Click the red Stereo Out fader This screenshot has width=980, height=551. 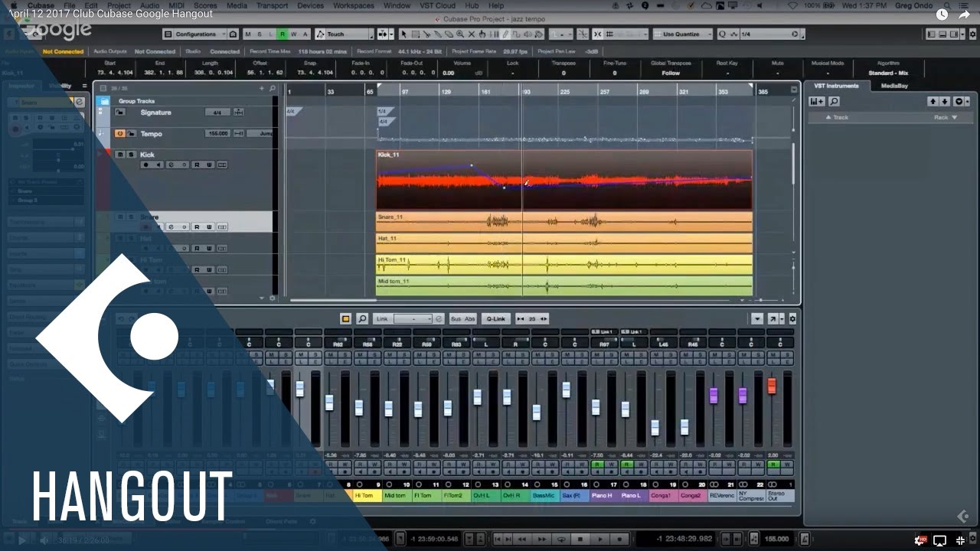[772, 386]
